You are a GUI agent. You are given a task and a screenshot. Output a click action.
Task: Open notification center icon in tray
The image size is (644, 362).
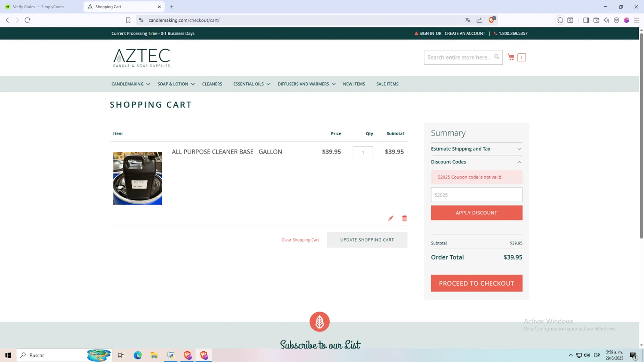pyautogui.click(x=634, y=355)
